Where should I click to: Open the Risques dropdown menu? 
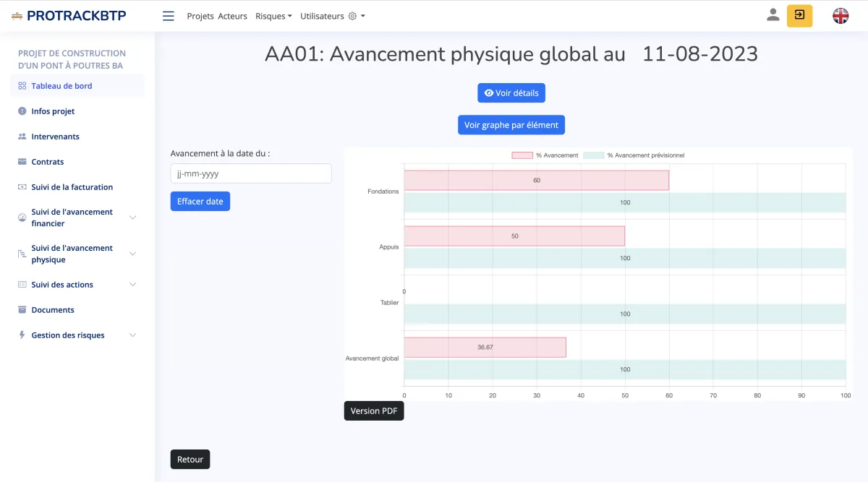[273, 16]
